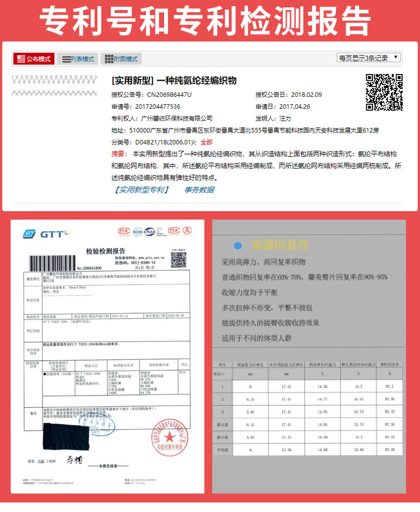This screenshot has height=512, width=420.
Task: Click the 92.43 cell in 平均值 row
Action: coord(389,450)
